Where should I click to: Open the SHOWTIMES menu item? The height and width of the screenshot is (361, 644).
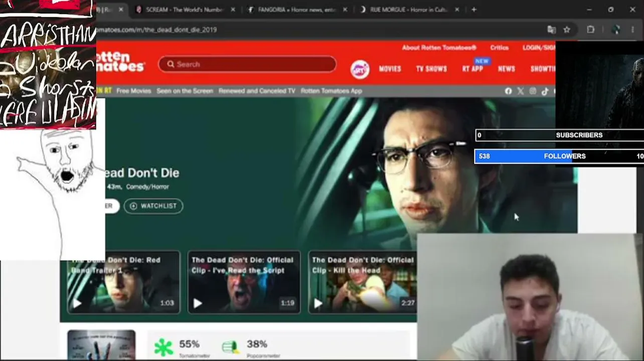(543, 69)
